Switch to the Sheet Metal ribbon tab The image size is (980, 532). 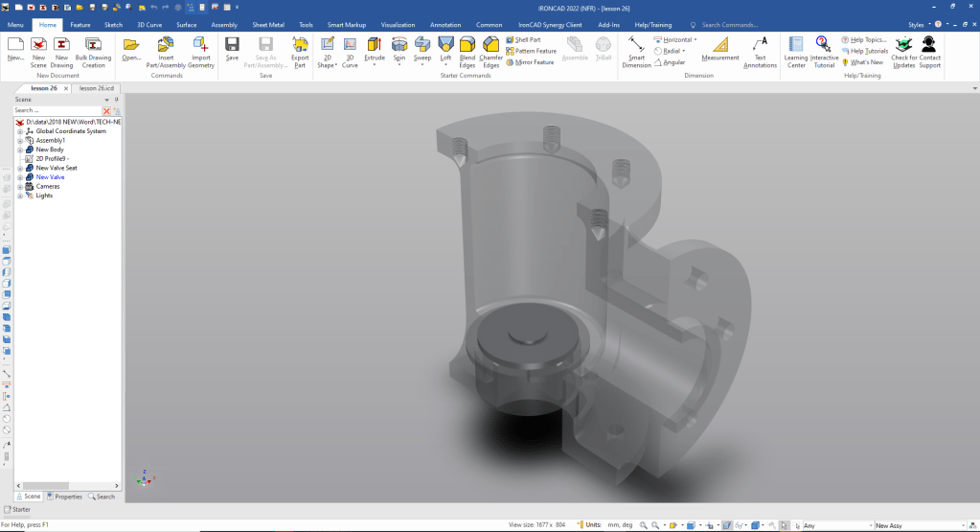[268, 25]
